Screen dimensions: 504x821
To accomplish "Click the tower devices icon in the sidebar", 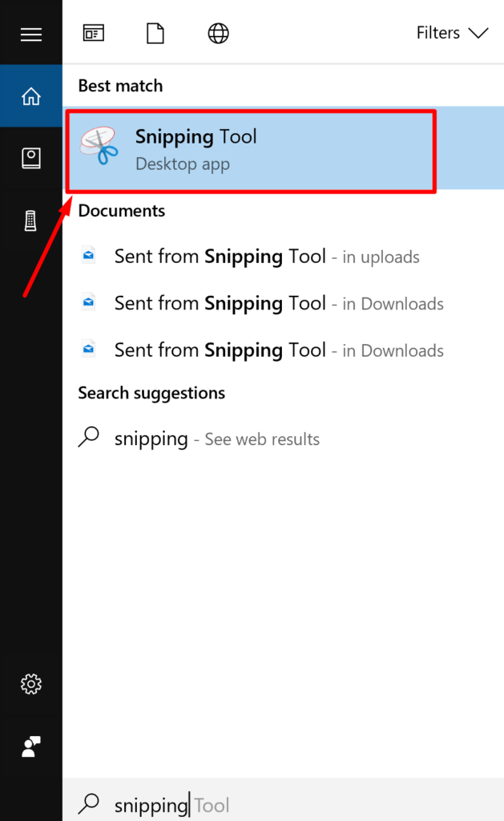I will (x=30, y=220).
